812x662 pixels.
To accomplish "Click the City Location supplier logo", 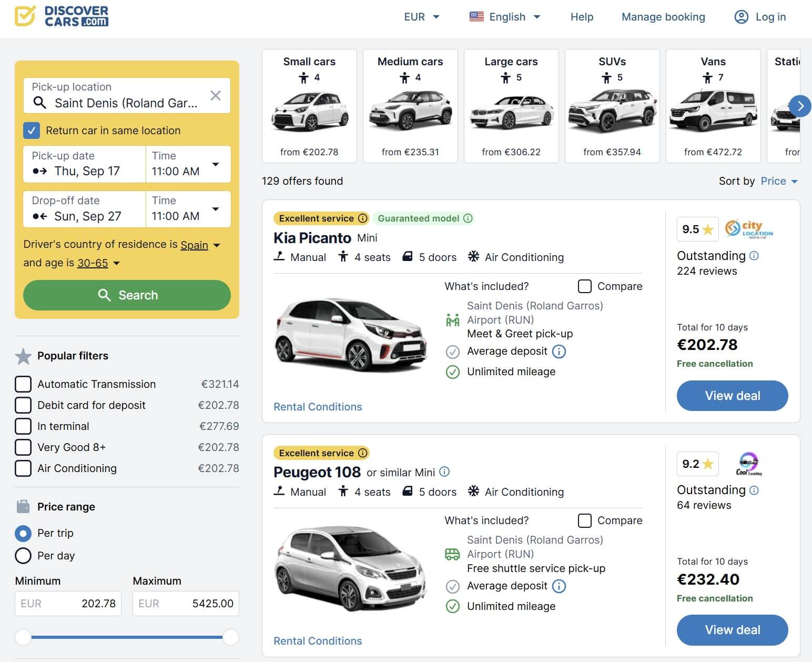I will click(x=749, y=229).
